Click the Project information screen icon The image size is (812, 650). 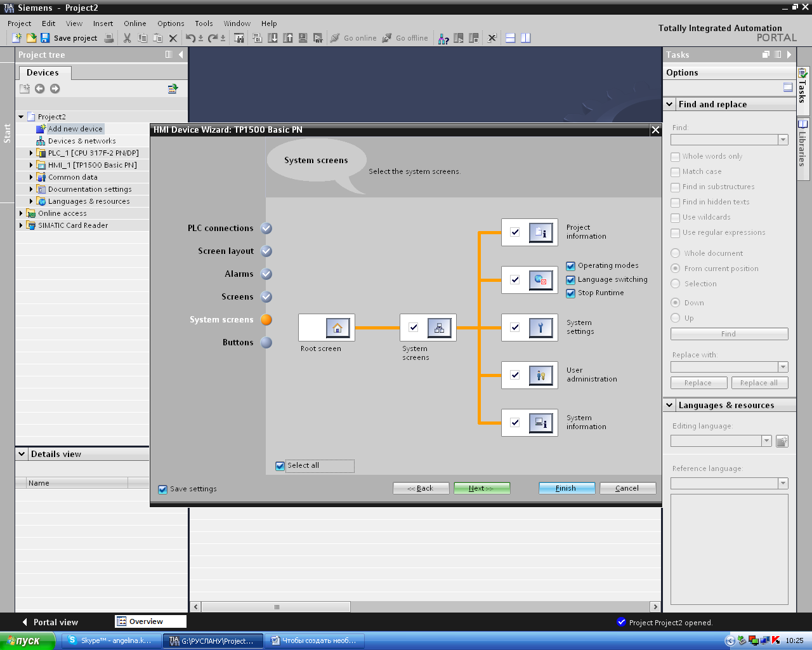pos(540,233)
